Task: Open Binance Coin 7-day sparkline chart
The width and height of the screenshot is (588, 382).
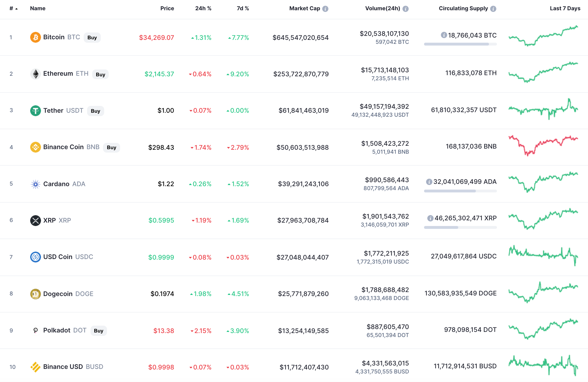Action: pyautogui.click(x=543, y=145)
